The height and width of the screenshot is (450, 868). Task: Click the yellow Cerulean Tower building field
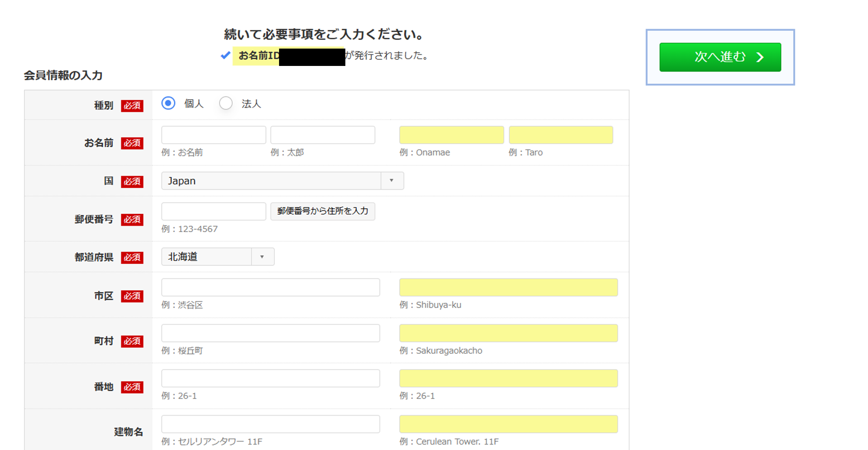[508, 424]
